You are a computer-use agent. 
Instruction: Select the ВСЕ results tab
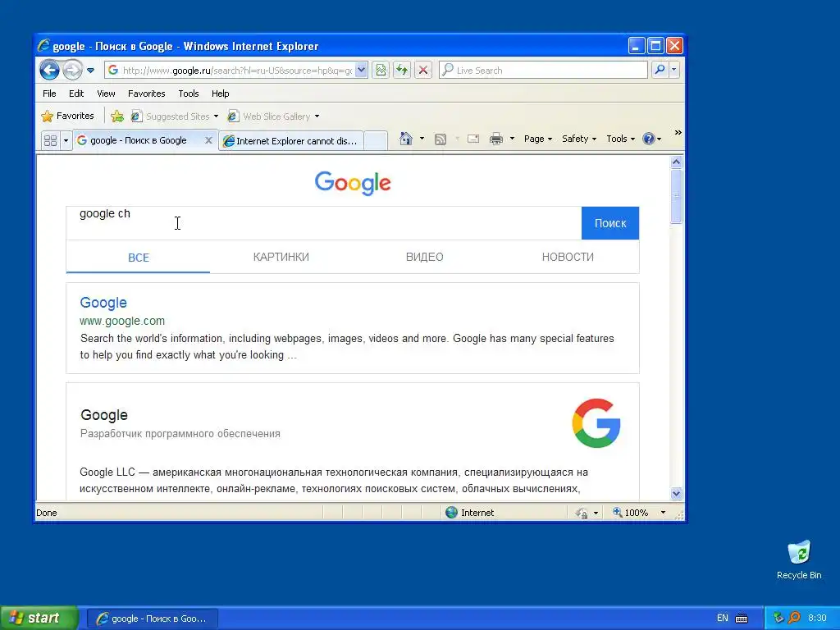coord(138,257)
